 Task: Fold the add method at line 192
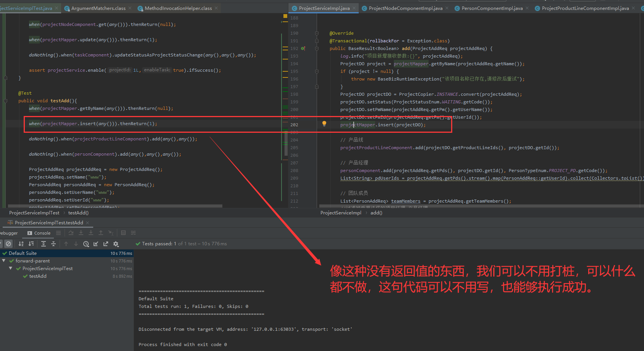pos(317,48)
